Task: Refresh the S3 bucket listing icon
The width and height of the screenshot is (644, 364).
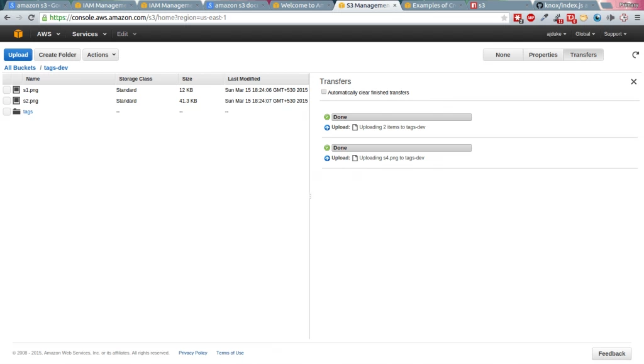Action: coord(635,55)
